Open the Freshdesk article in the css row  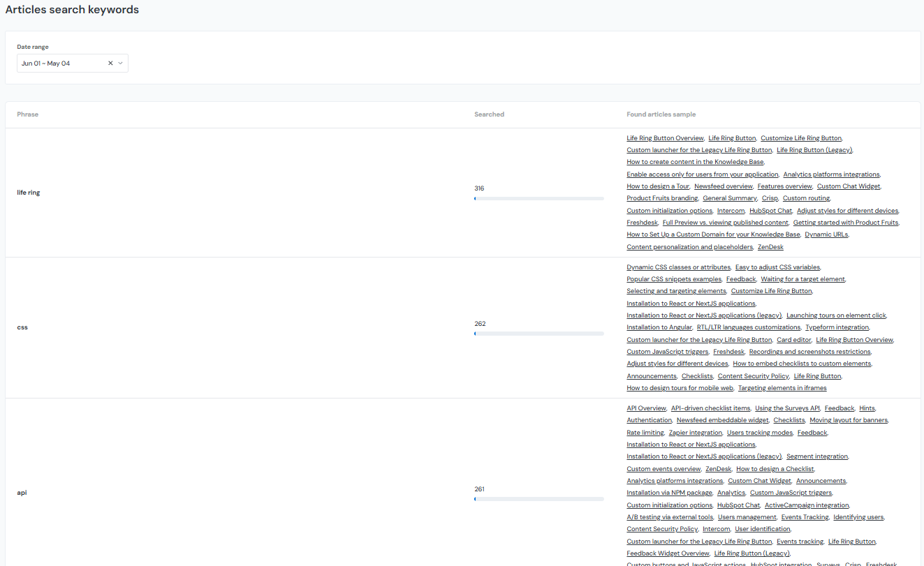click(x=728, y=351)
